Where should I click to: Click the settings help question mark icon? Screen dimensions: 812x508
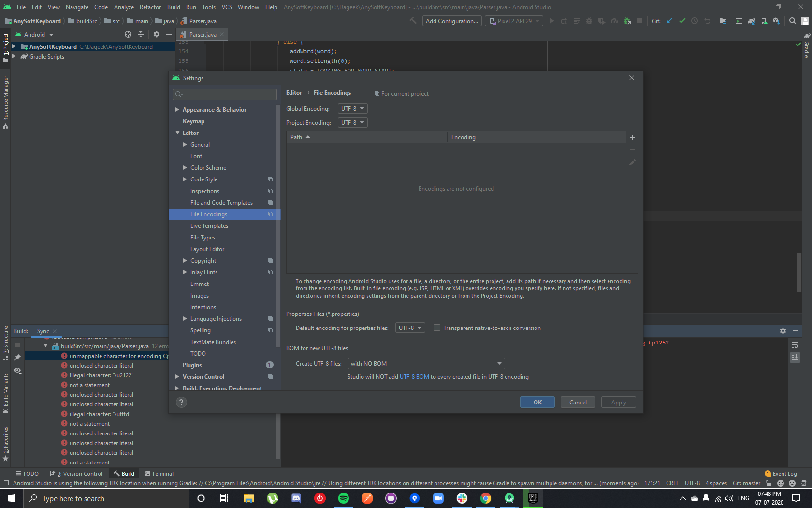(x=181, y=402)
